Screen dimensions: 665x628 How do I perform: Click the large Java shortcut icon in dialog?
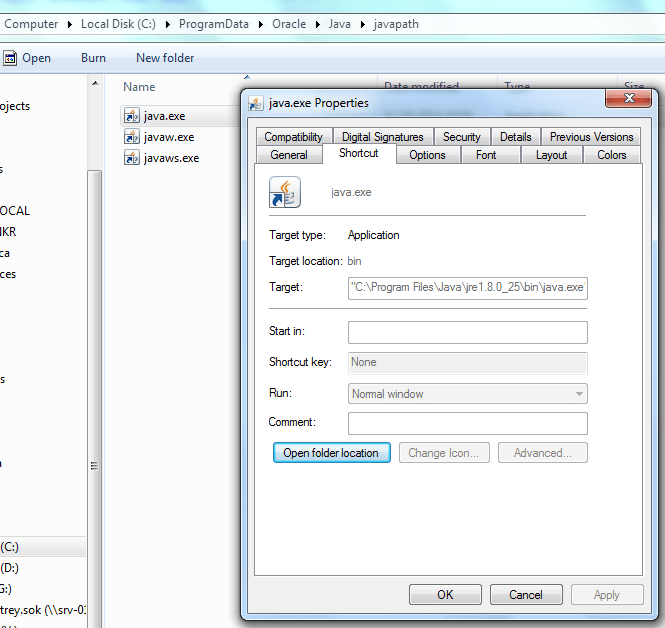click(285, 192)
